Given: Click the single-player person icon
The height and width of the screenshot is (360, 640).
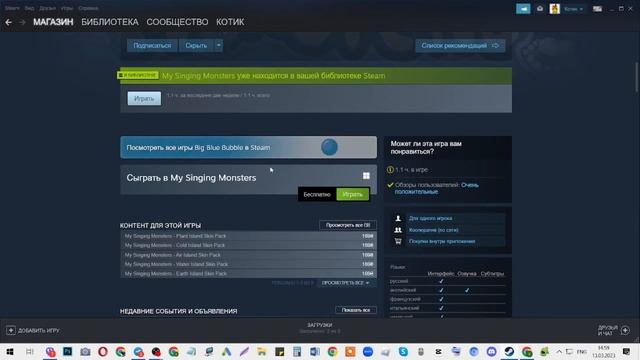Looking at the screenshot, I should click(x=398, y=218).
